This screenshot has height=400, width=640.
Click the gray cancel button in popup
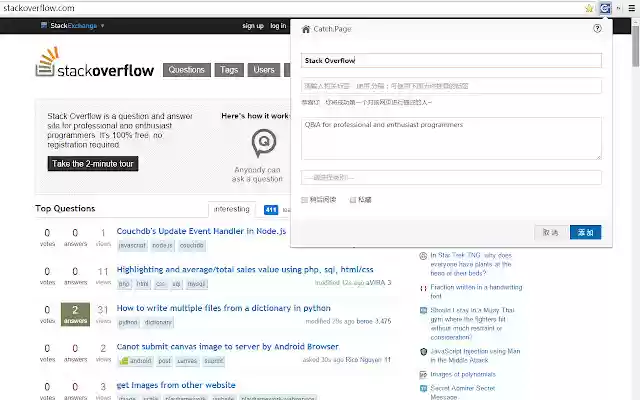[x=550, y=232]
